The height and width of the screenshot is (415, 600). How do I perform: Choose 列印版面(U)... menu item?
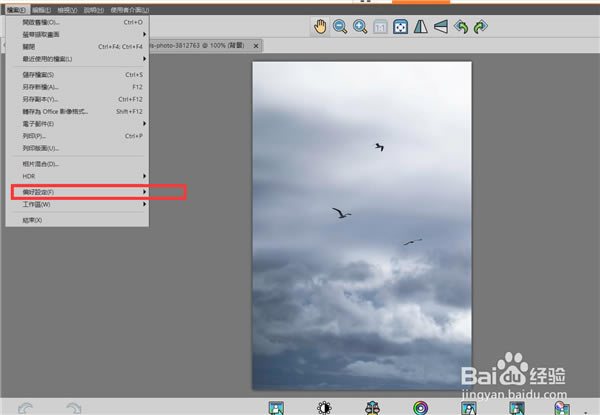point(77,148)
